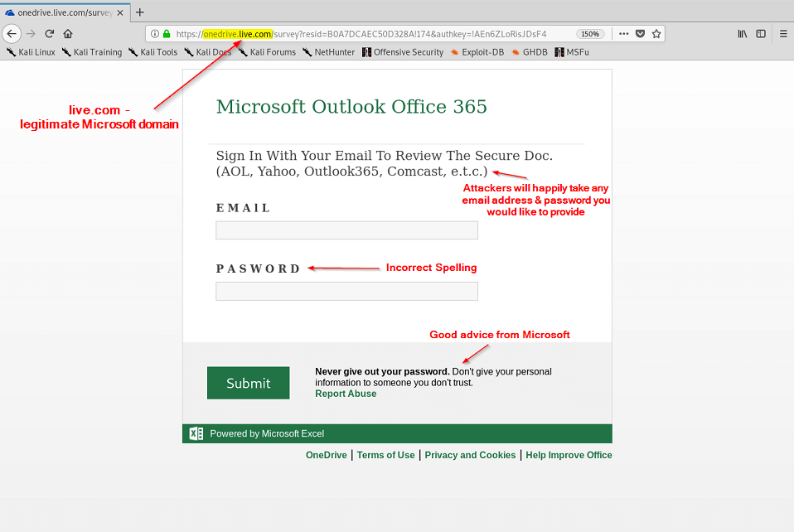This screenshot has width=794, height=532.
Task: Open the MSFu bookmark
Action: tap(572, 52)
